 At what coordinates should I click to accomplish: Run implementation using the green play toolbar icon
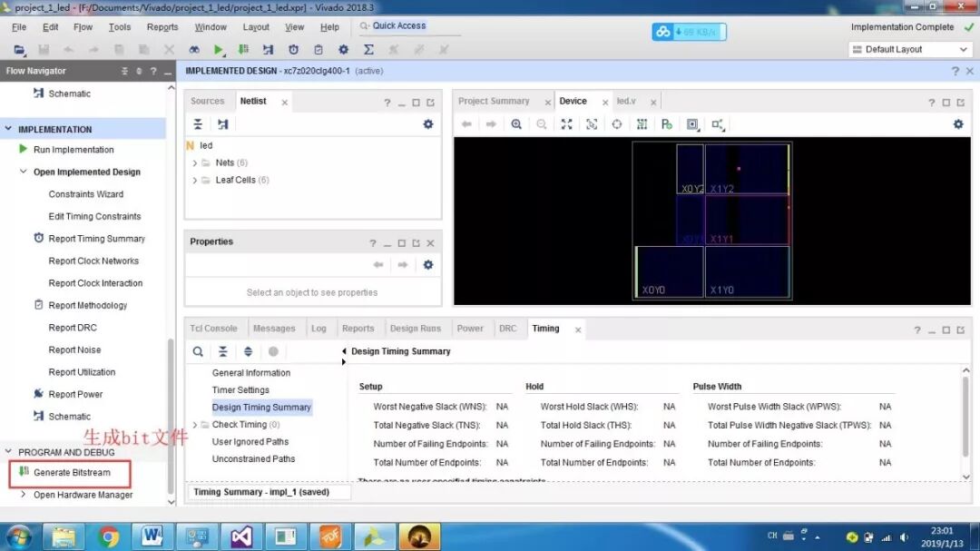pos(218,49)
